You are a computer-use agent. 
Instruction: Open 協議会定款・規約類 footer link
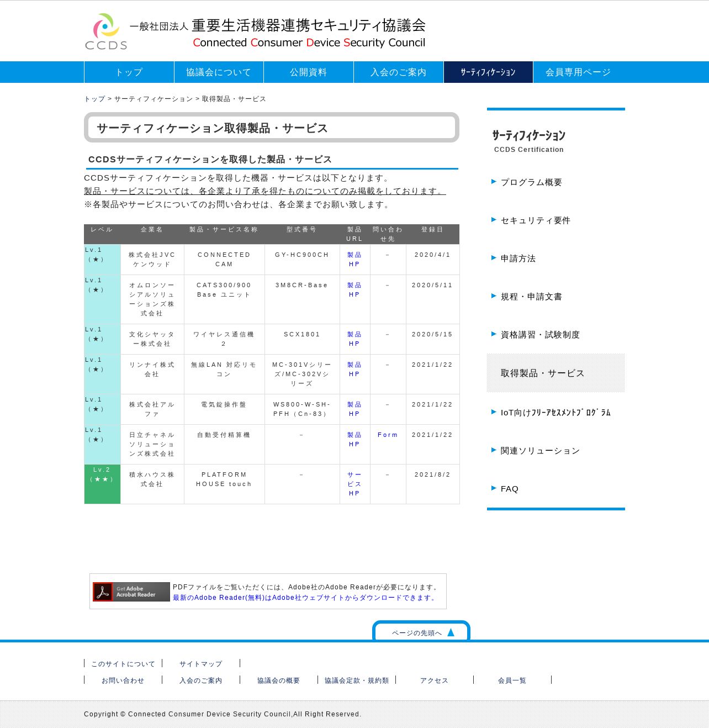coord(357,680)
